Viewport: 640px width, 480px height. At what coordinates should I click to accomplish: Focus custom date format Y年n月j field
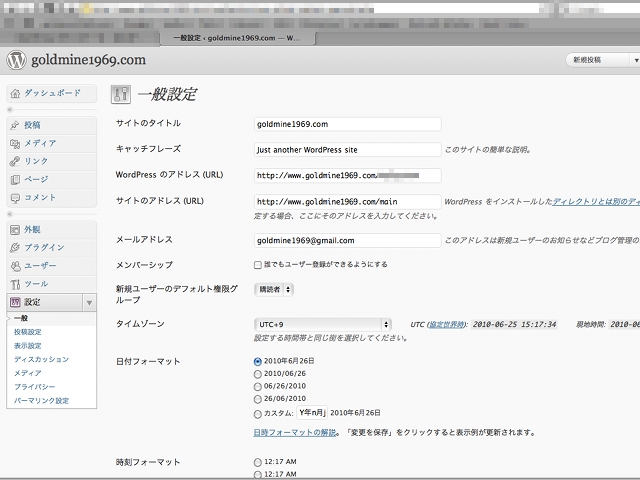coord(311,413)
